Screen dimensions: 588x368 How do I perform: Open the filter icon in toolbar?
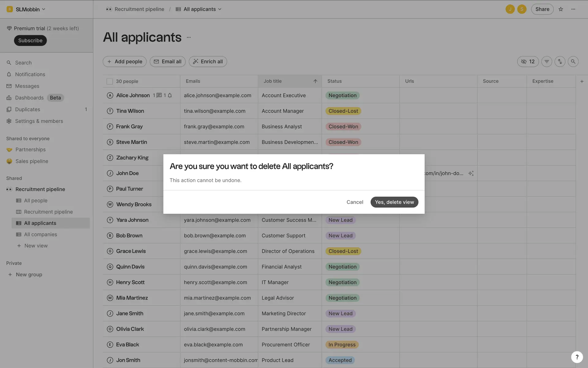point(547,62)
